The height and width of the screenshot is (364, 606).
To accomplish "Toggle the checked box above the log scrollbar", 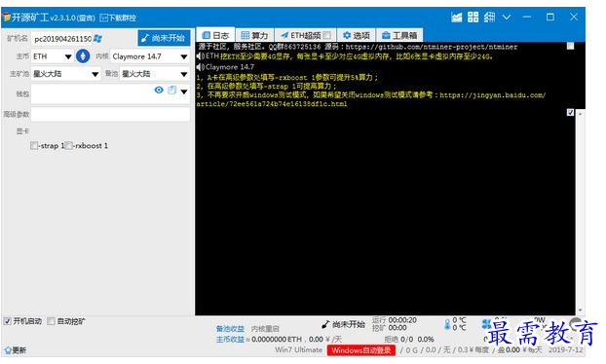I will coord(571,112).
